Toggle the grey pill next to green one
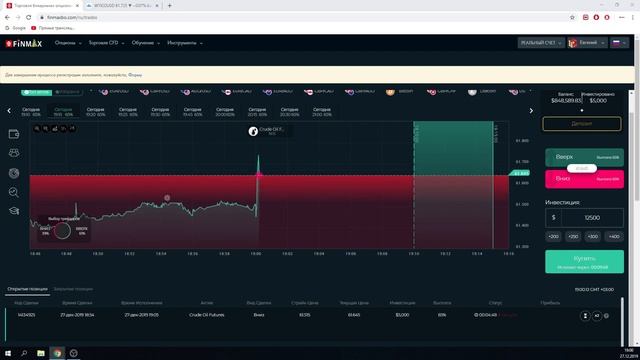 point(68,92)
